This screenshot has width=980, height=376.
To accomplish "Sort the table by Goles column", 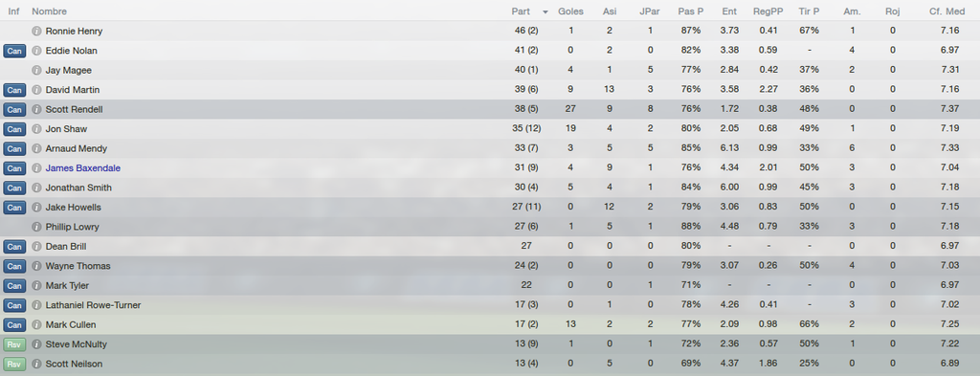I will 570,11.
